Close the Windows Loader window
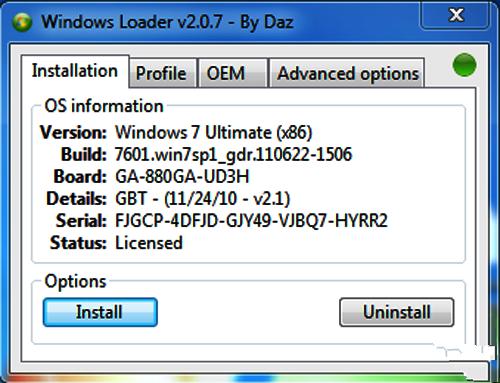Screen dimensions: 500x383 click(456, 16)
